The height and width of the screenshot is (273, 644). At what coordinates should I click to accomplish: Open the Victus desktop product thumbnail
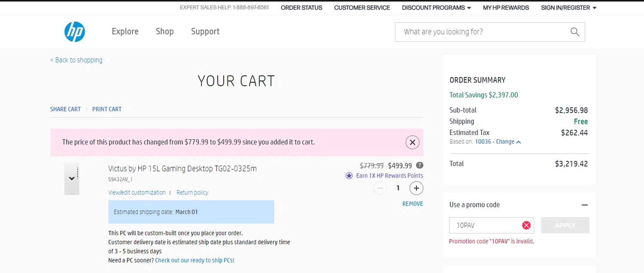pos(72,179)
